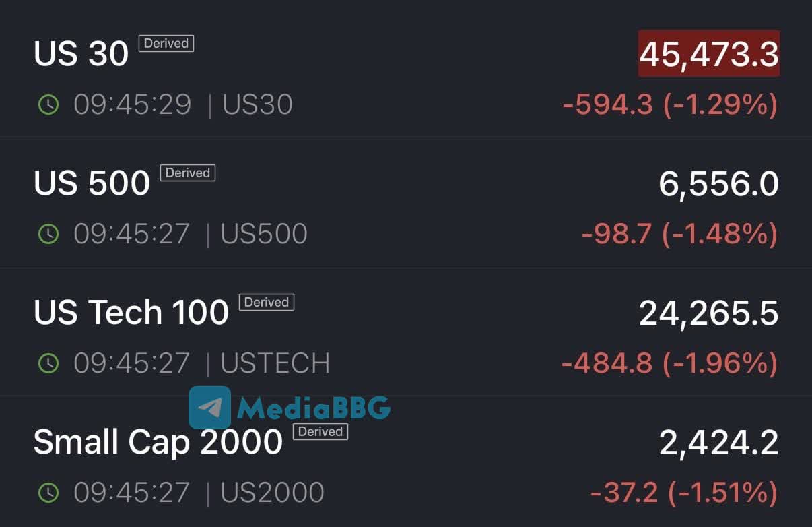The image size is (812, 527).
Task: Click the Derived badge next to US 500
Action: [x=188, y=173]
